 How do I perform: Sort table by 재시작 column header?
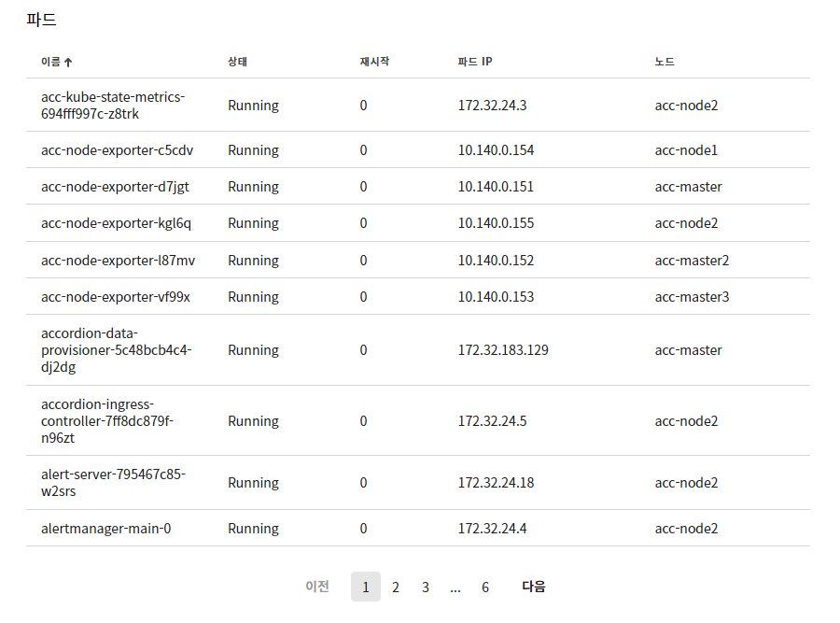pos(374,62)
